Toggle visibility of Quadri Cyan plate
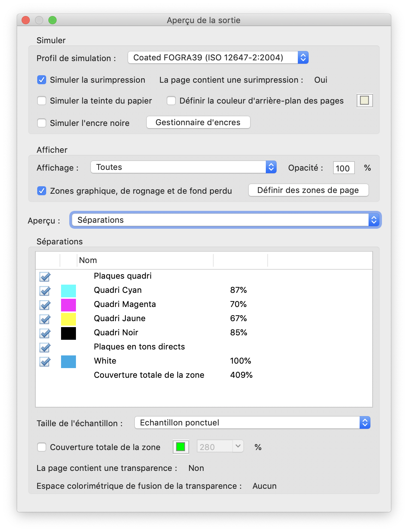The width and height of the screenshot is (408, 532). [45, 291]
